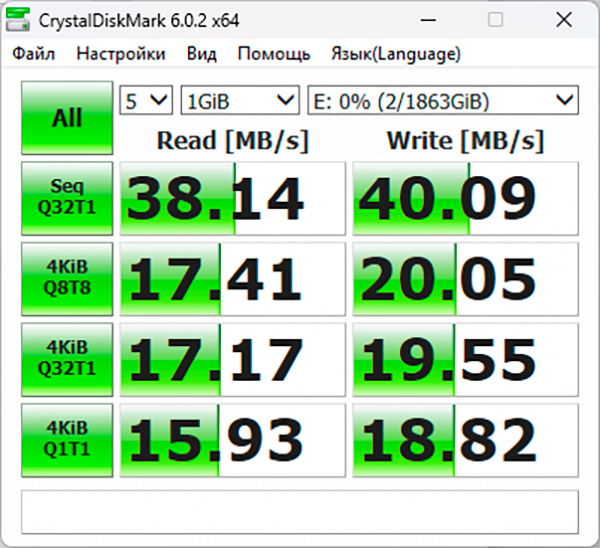Open the Настройки menu

pos(121,54)
